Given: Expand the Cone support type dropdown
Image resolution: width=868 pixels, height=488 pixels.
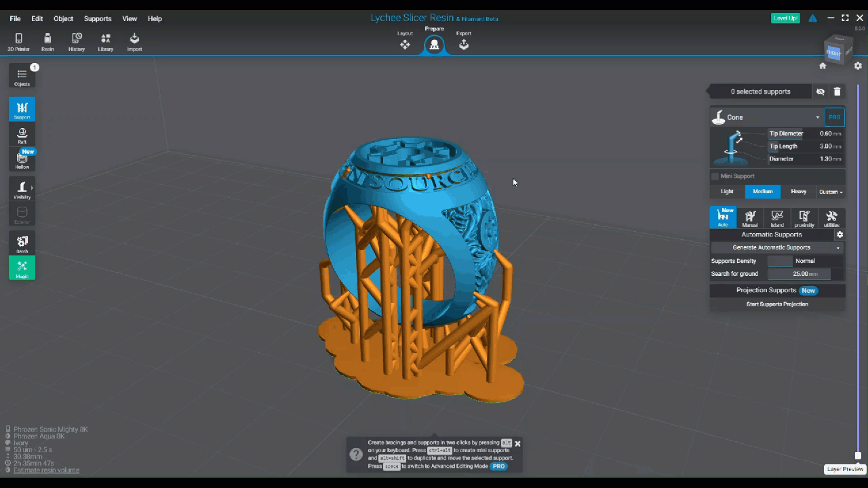Looking at the screenshot, I should click(817, 117).
